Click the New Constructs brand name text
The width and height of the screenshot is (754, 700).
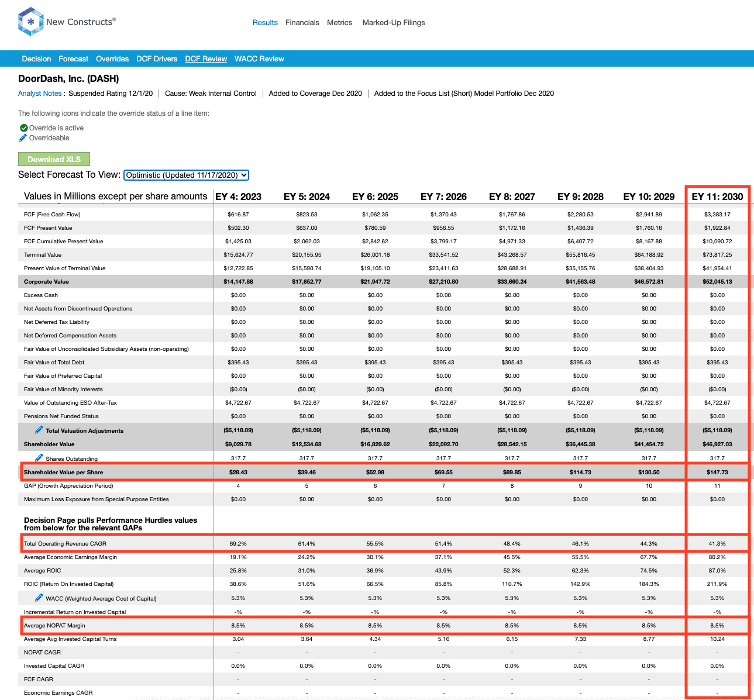(x=81, y=22)
